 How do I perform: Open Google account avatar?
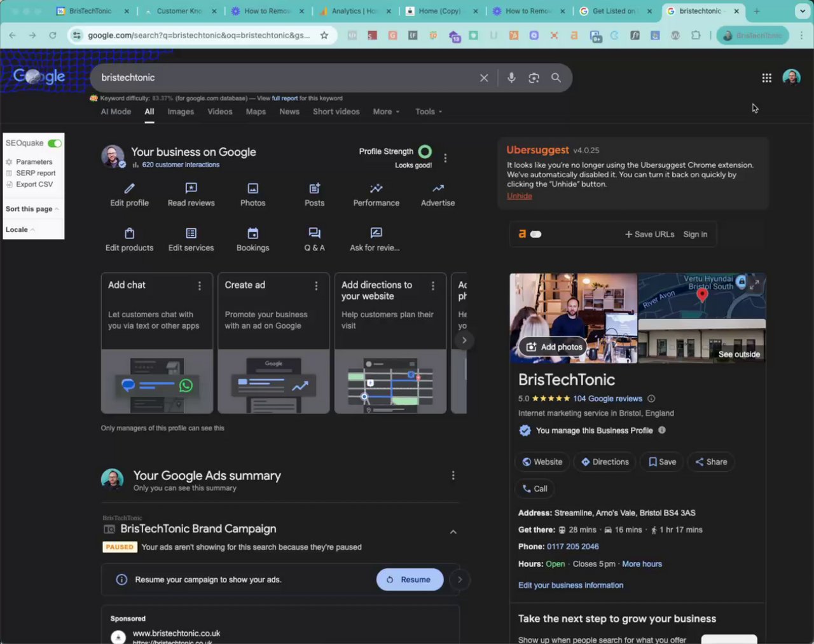coord(791,78)
